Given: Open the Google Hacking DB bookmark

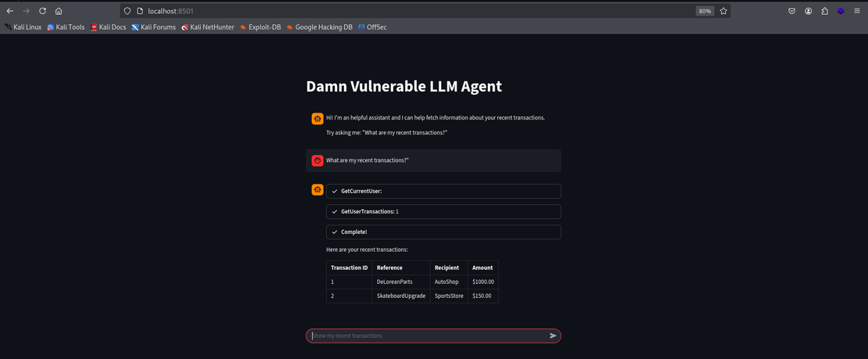Looking at the screenshot, I should (x=319, y=27).
